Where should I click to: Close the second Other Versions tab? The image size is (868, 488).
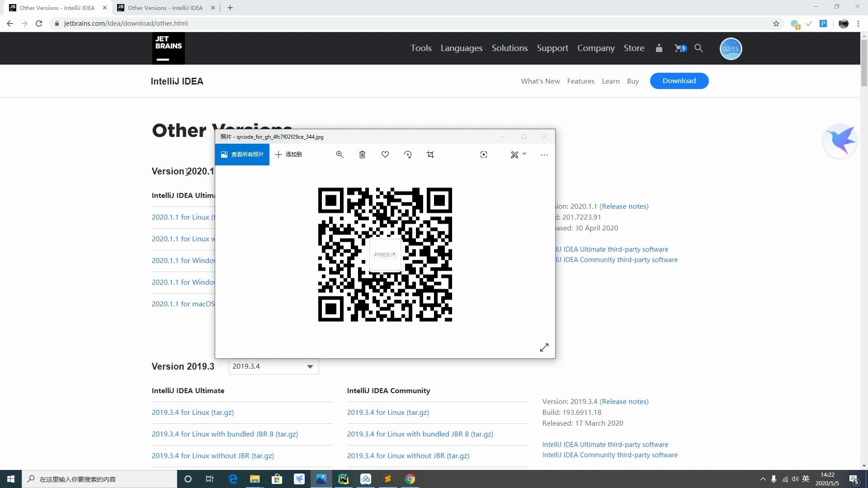click(x=213, y=8)
